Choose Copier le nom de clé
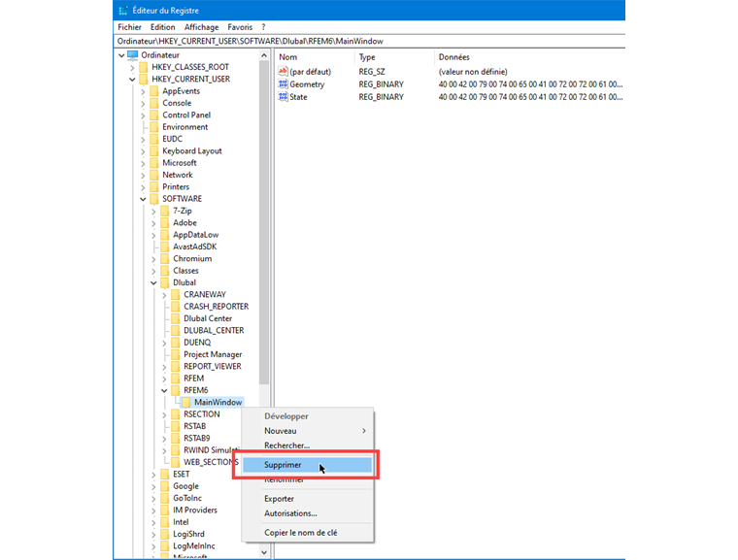 point(307,533)
